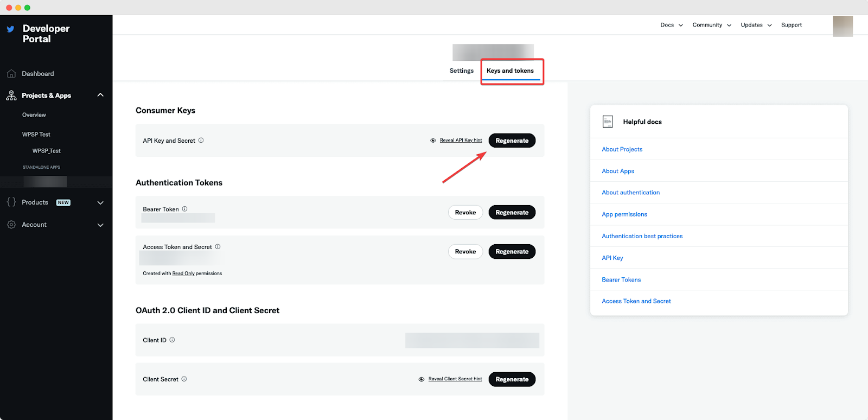The image size is (868, 420).
Task: Click the Projects & Apps hierarchy icon
Action: 11,96
